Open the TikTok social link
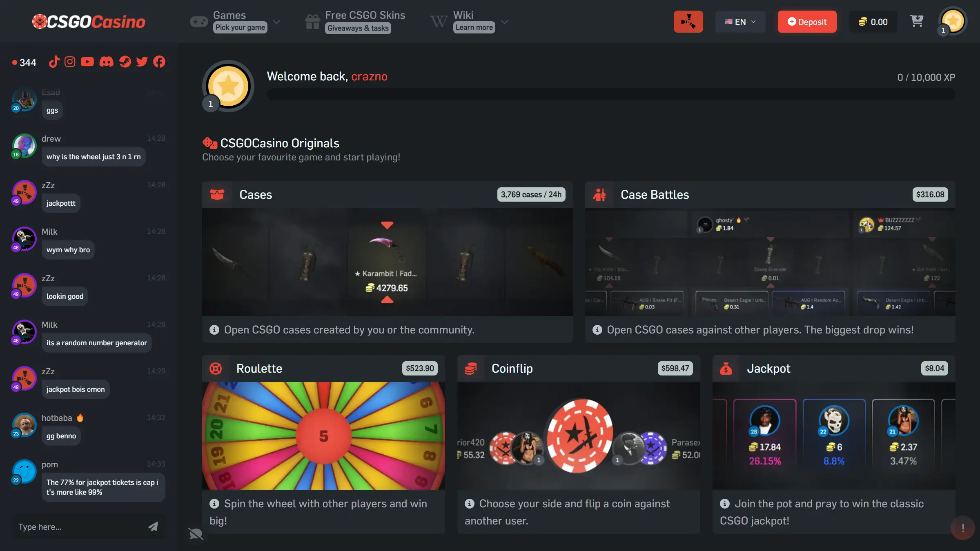The width and height of the screenshot is (980, 551). [54, 62]
